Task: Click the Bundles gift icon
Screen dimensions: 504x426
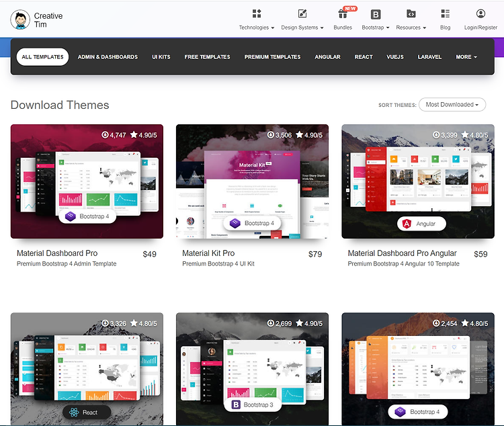Action: coord(343,14)
